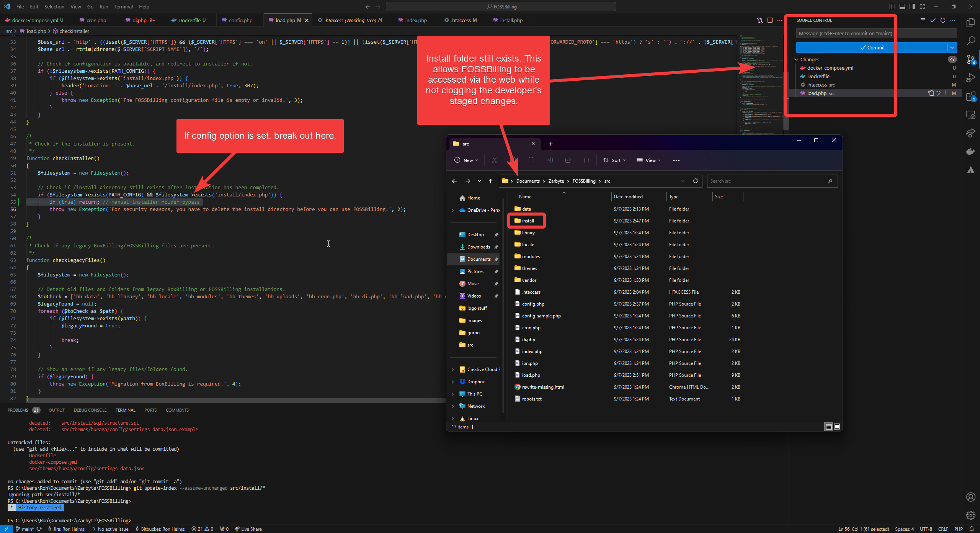The width and height of the screenshot is (980, 533).
Task: Click the commit message input field
Action: pos(876,33)
